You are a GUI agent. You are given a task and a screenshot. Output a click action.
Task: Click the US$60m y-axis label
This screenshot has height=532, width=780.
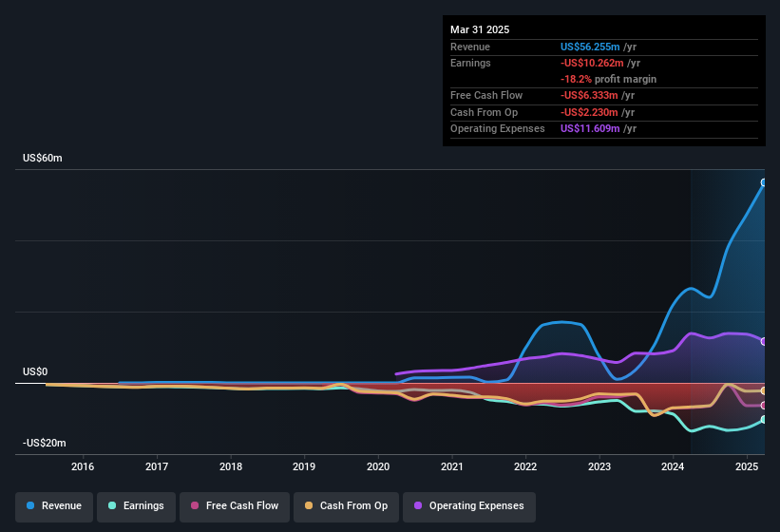click(x=43, y=158)
